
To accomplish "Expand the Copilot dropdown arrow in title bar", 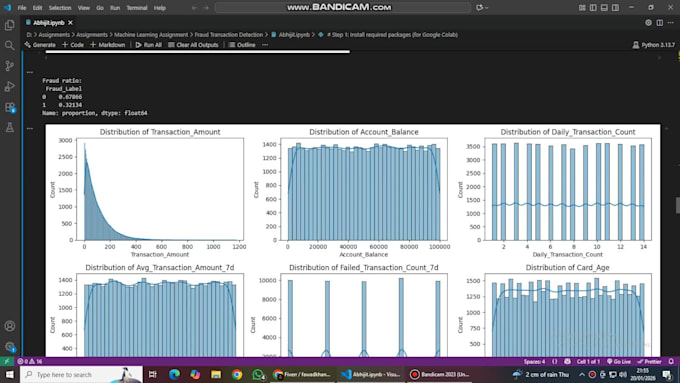I will (487, 8).
